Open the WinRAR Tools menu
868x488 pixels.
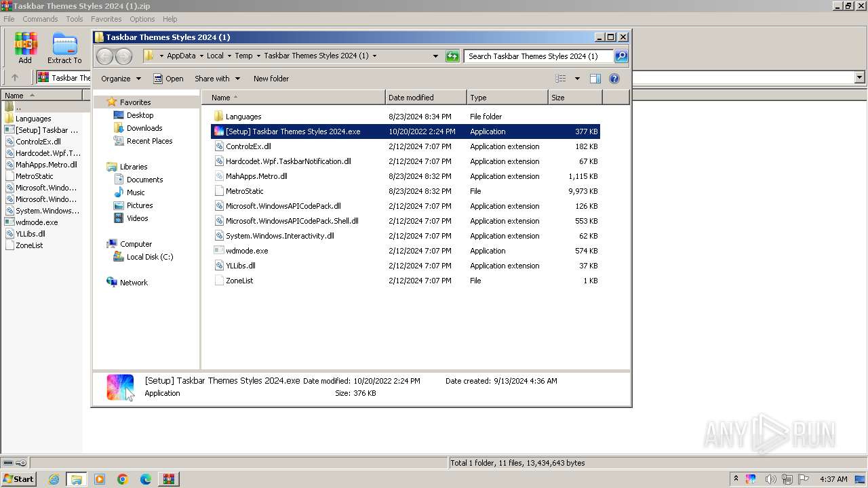point(75,19)
